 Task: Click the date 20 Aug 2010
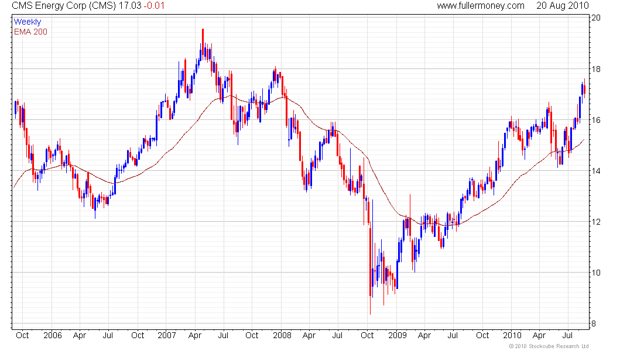pyautogui.click(x=562, y=6)
